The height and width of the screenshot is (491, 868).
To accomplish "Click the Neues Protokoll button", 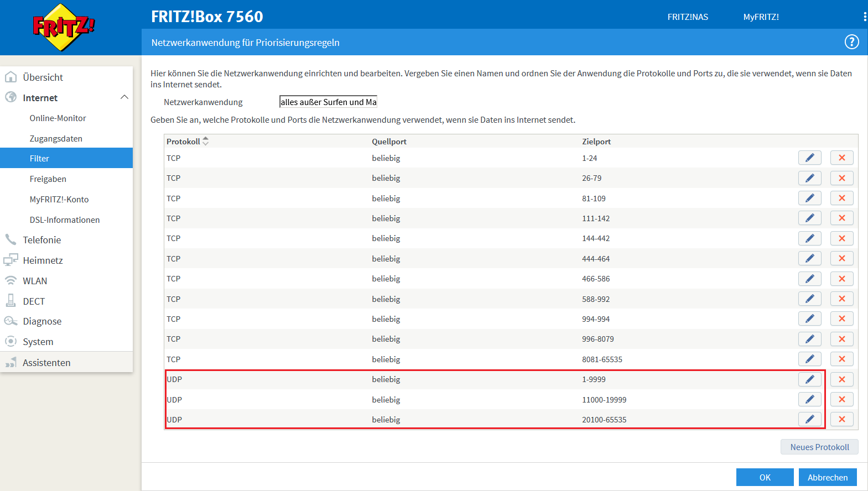I will (819, 447).
